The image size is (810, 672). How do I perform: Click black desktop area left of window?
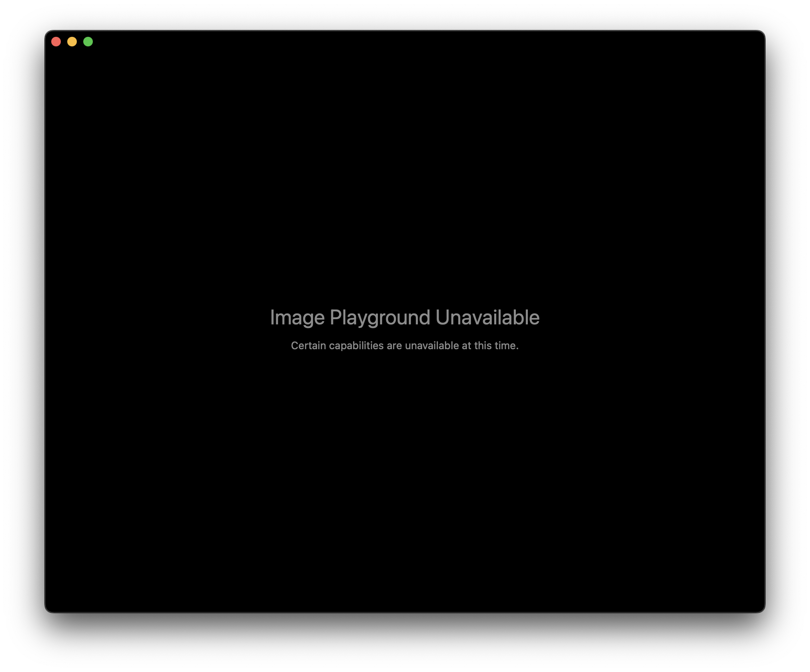(x=22, y=320)
